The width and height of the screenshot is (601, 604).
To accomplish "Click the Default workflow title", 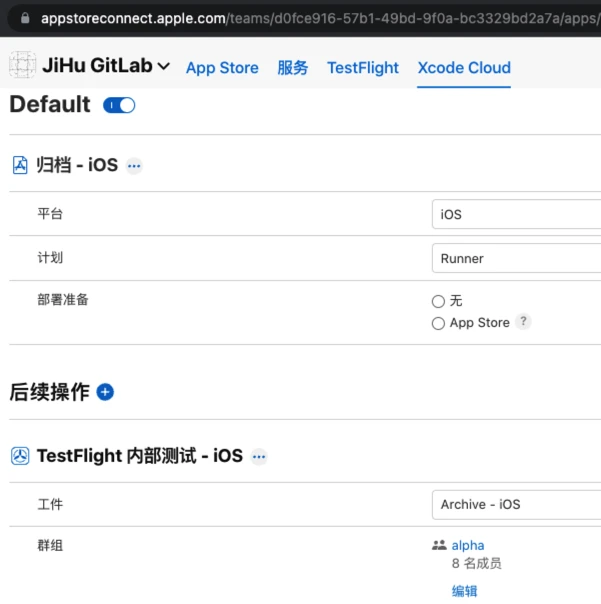I will coord(50,104).
